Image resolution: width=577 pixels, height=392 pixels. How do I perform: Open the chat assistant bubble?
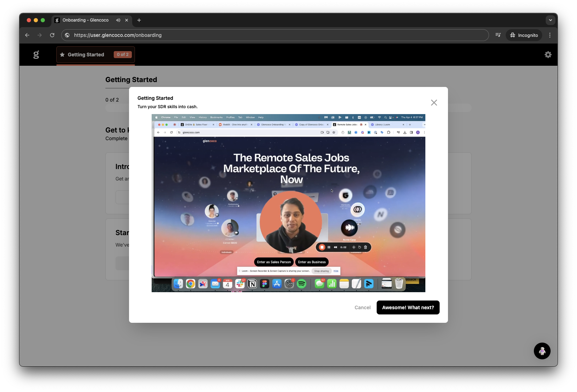tap(542, 351)
